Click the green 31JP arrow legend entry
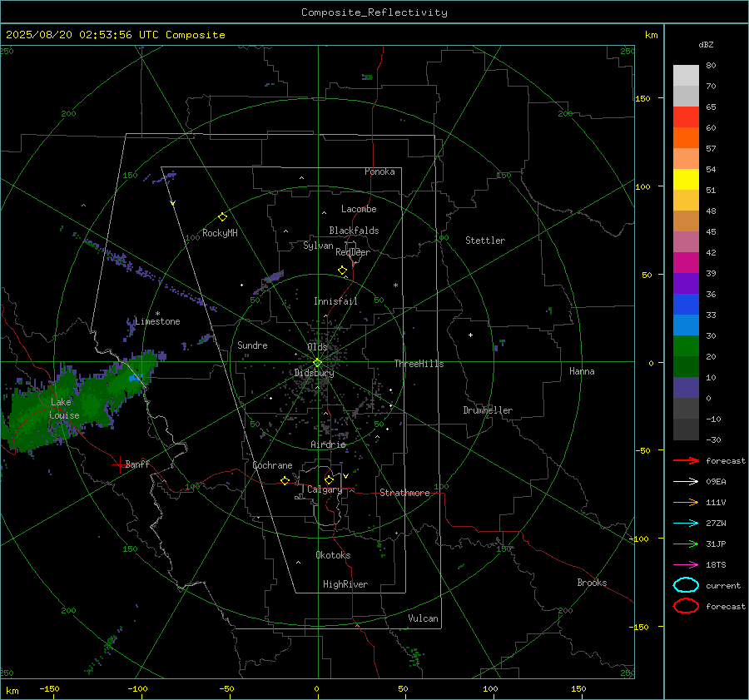Screen dimensions: 749x700 point(686,544)
